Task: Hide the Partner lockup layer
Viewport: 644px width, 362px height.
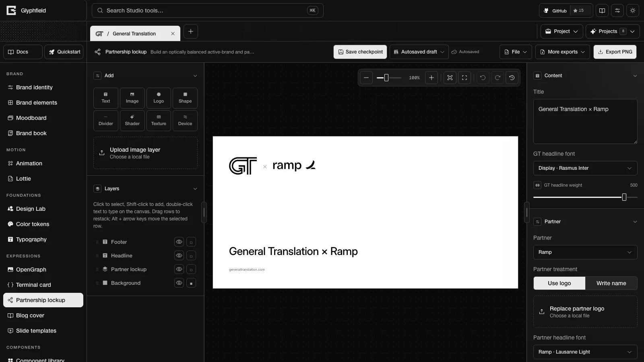Action: [x=179, y=269]
